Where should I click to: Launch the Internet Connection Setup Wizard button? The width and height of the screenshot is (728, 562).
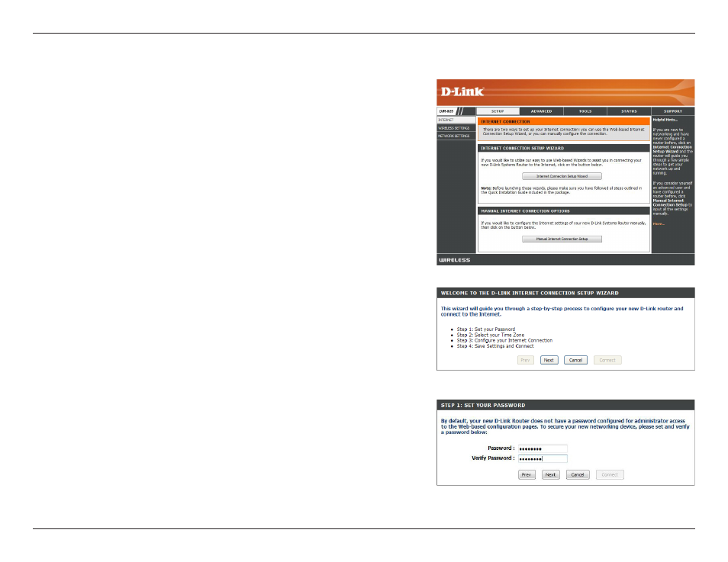click(x=562, y=176)
